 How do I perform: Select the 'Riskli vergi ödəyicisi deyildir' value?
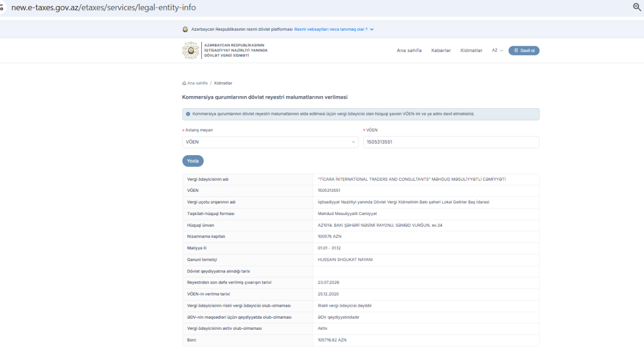tap(345, 306)
